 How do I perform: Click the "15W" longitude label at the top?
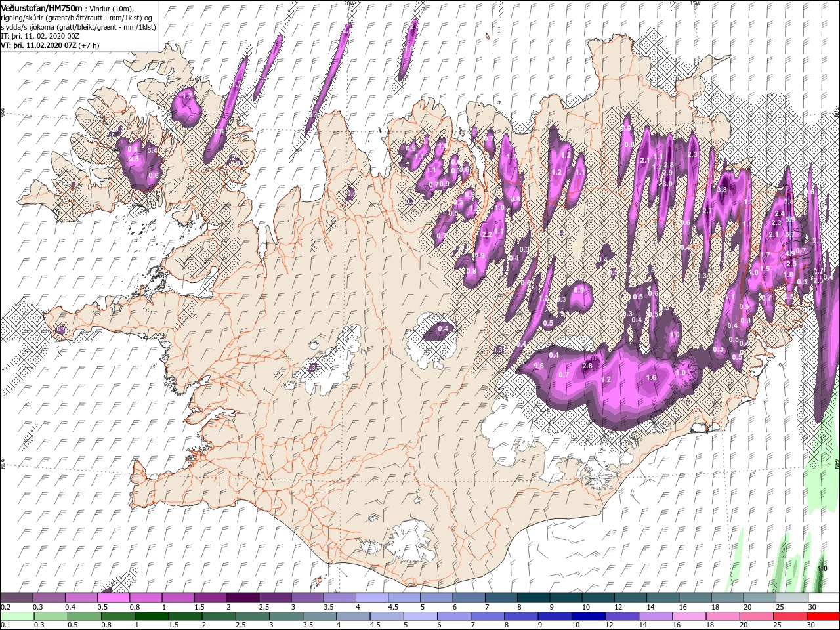pyautogui.click(x=694, y=3)
